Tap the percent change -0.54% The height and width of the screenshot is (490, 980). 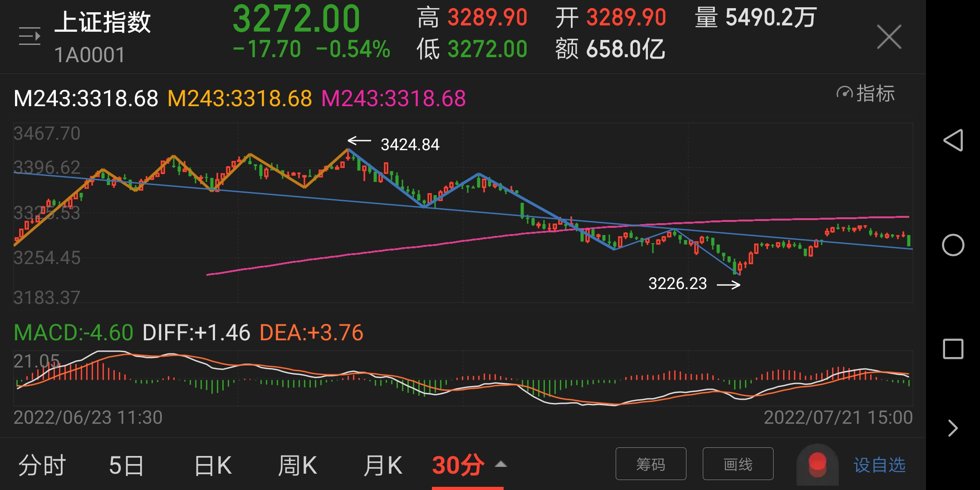(x=353, y=49)
